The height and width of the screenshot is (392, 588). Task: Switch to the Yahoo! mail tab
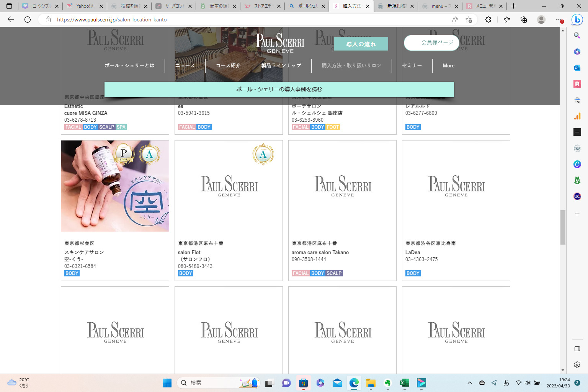coord(85,6)
